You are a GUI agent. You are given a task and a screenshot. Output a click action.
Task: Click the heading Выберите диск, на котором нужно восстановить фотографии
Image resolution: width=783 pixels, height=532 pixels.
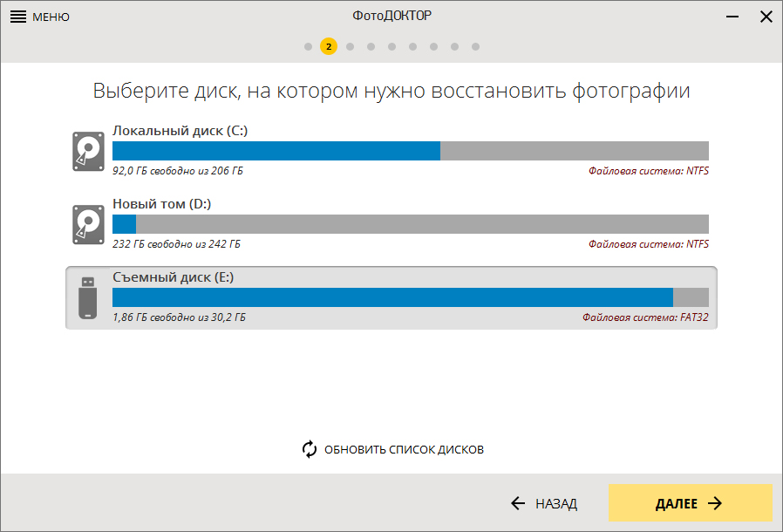click(391, 91)
